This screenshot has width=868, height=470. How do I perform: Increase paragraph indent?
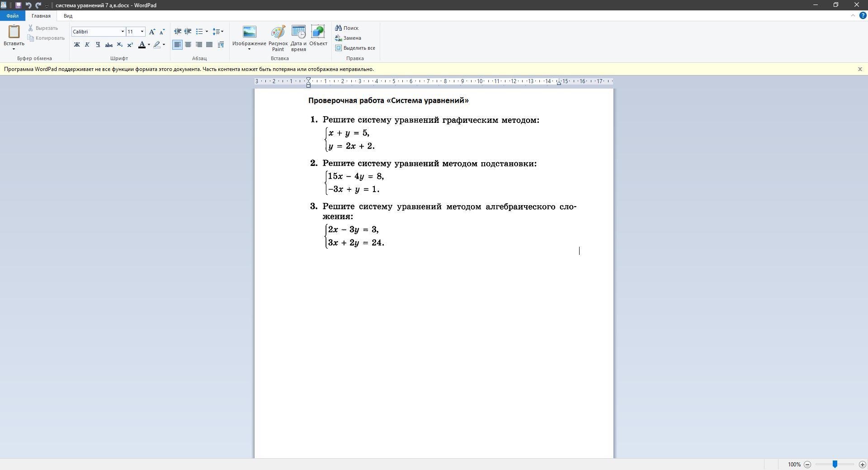[x=188, y=32]
